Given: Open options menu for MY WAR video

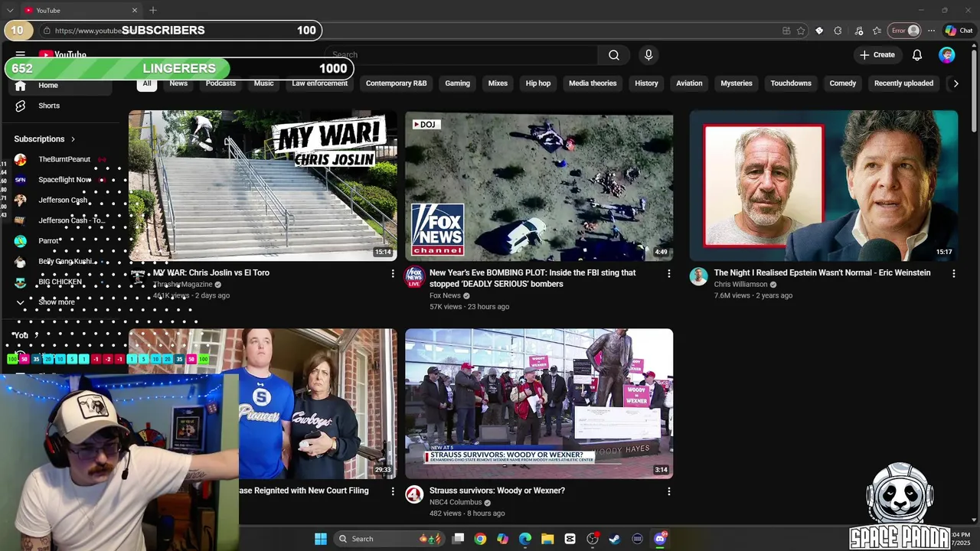Looking at the screenshot, I should point(393,273).
